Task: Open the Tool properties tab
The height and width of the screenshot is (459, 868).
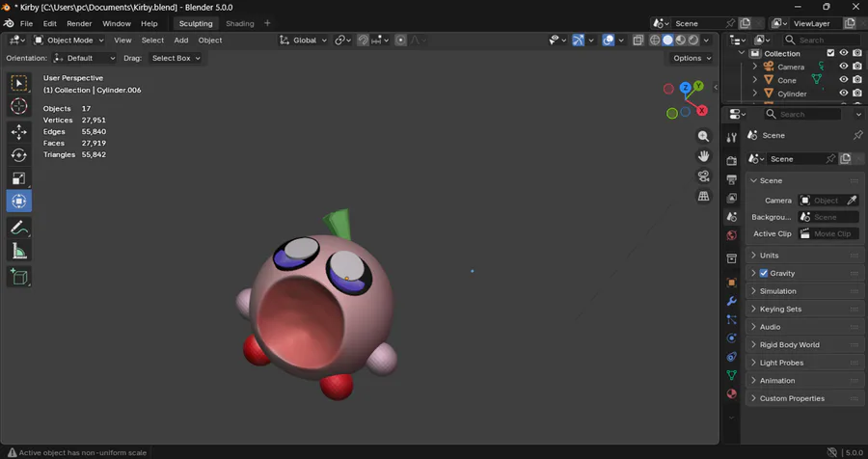Action: pos(731,137)
